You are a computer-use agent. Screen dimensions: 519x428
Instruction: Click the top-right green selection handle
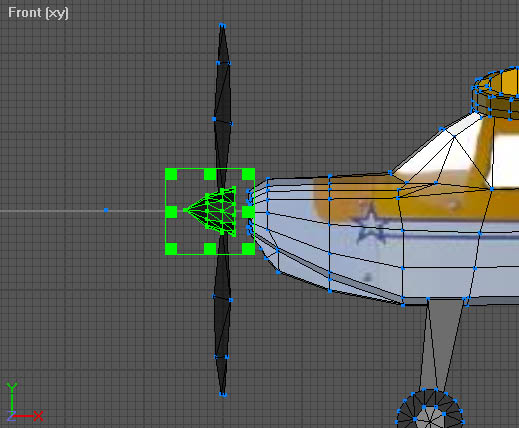pyautogui.click(x=248, y=174)
